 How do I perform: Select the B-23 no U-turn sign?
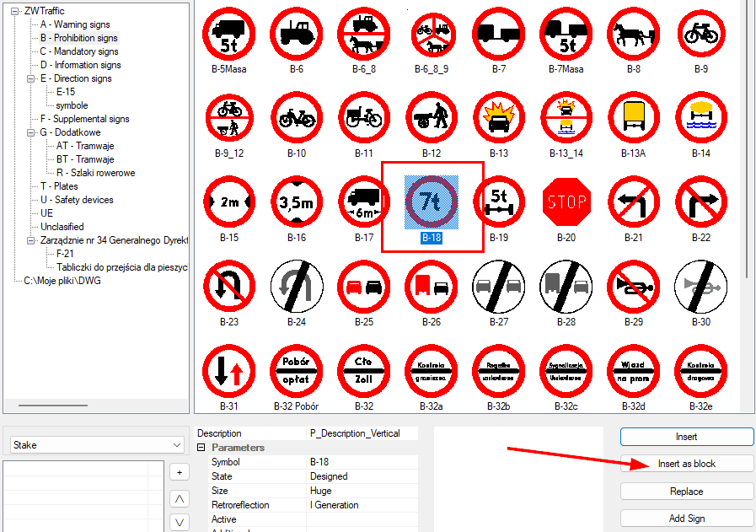229,286
